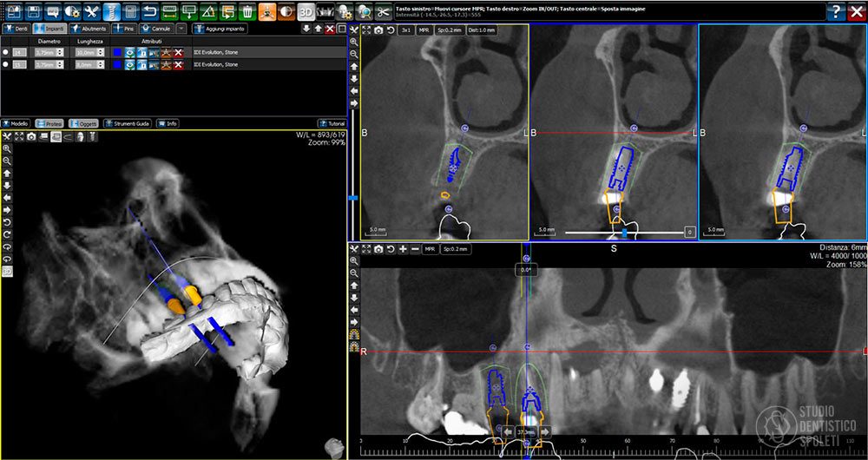Expand the dropdown arrow next to Cannule

coord(181,29)
